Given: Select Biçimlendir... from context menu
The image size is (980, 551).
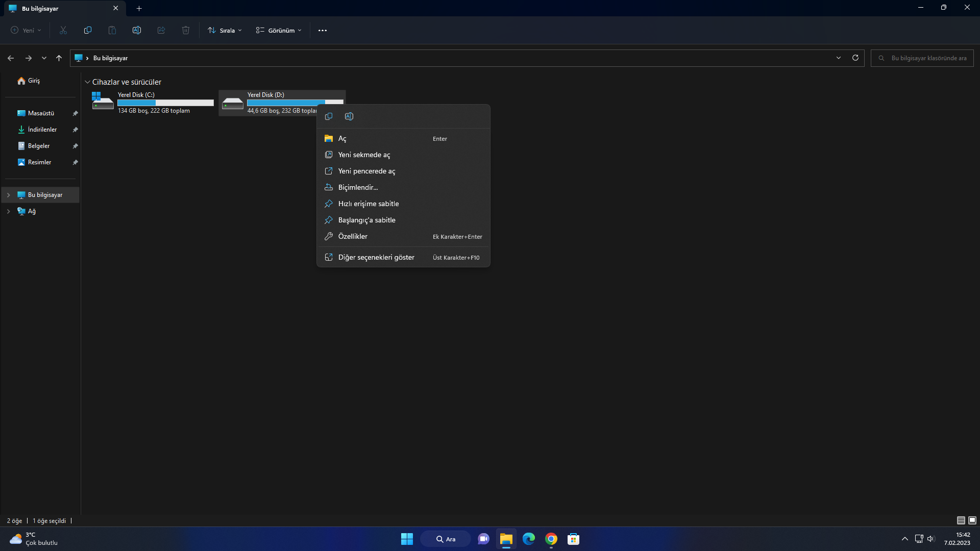Looking at the screenshot, I should coord(403,188).
